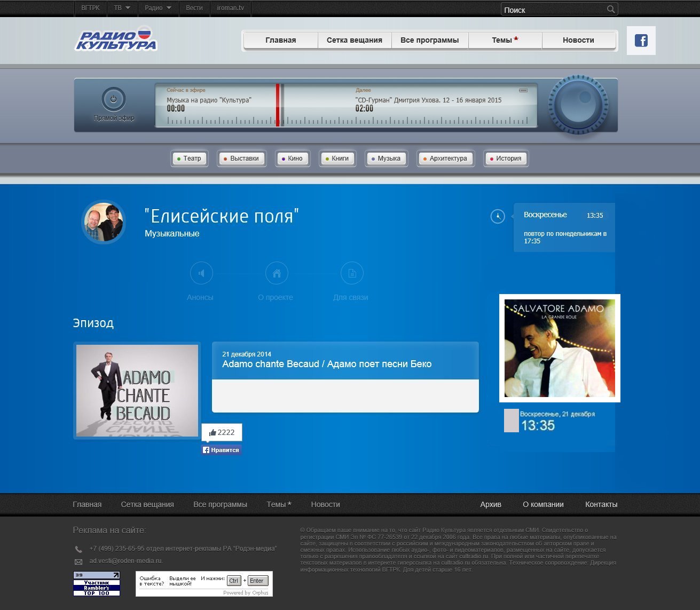Click the Музыкальные category label
700x610 pixels.
click(x=172, y=234)
